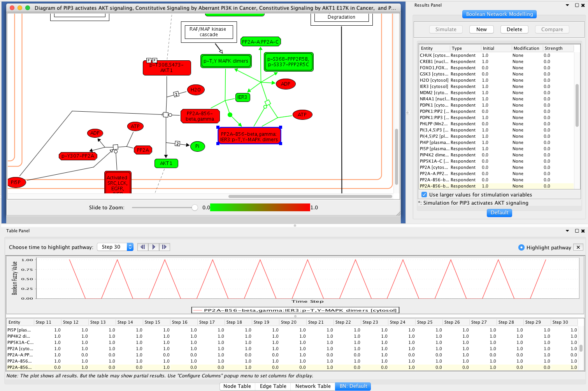
Task: Select the PP2A [cytosol] row in entity table
Action: 496,167
